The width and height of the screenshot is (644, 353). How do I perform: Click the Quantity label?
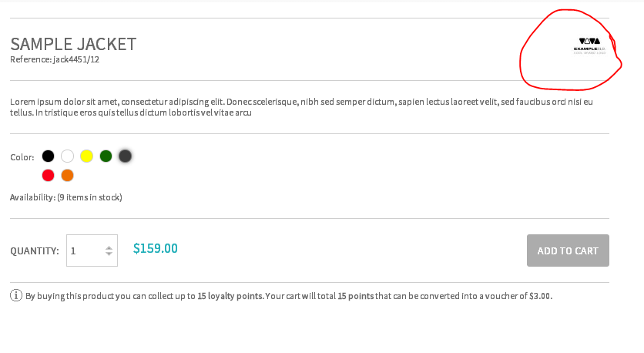(35, 251)
